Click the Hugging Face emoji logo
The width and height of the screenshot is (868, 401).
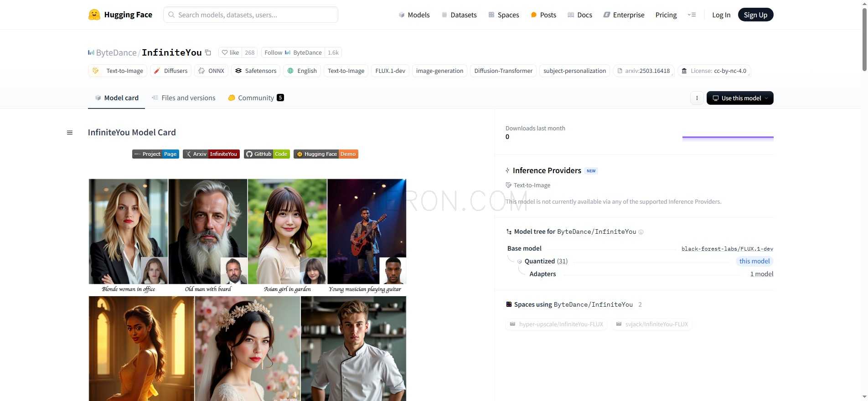[94, 15]
